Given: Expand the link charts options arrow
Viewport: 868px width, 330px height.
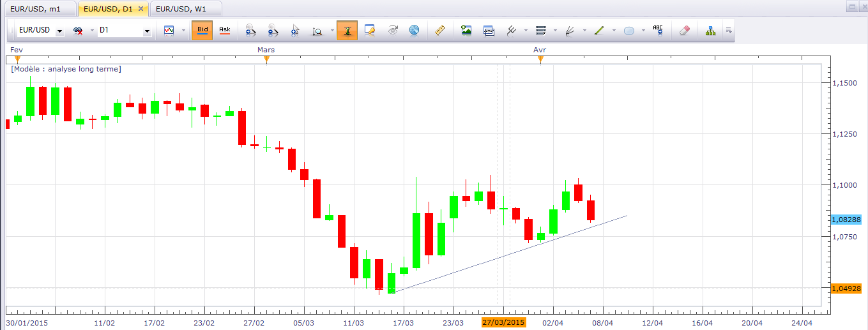Looking at the screenshot, I should (x=91, y=30).
